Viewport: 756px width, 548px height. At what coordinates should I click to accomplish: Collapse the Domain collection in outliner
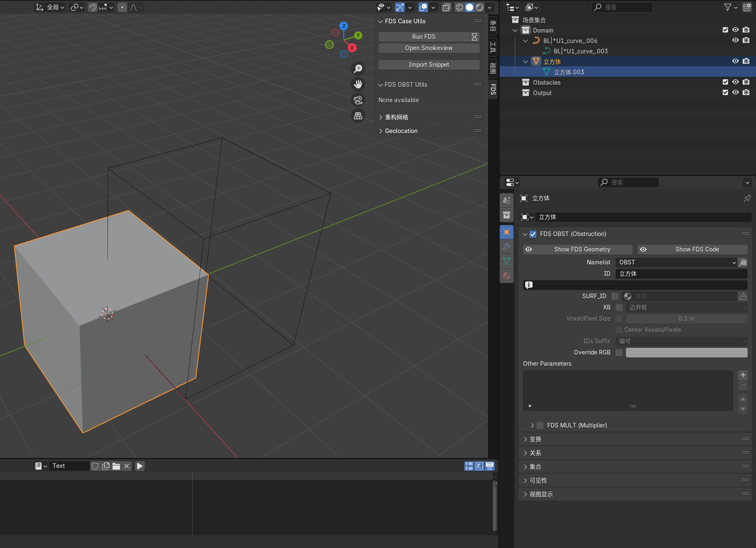(515, 30)
